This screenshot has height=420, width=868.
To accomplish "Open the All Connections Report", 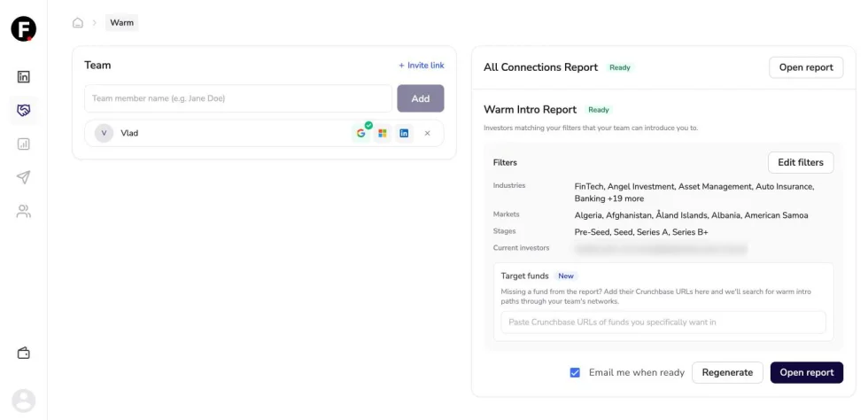I will tap(806, 67).
